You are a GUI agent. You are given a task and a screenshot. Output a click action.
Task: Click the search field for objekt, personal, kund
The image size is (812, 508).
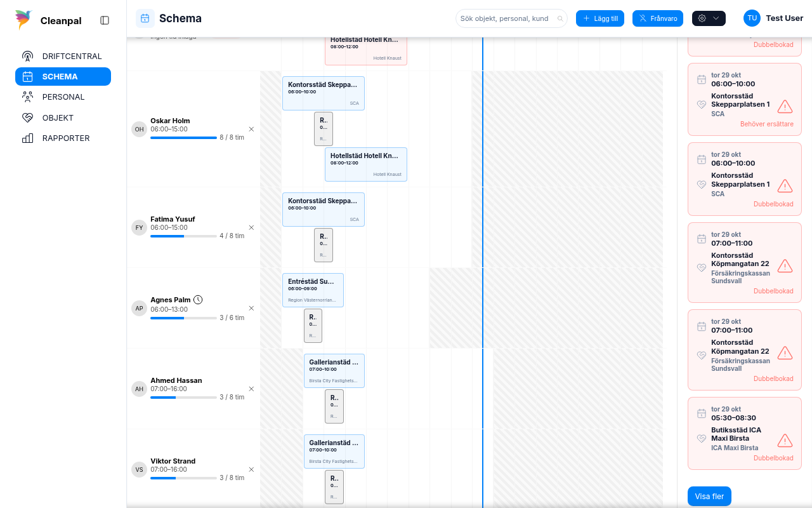coord(511,18)
